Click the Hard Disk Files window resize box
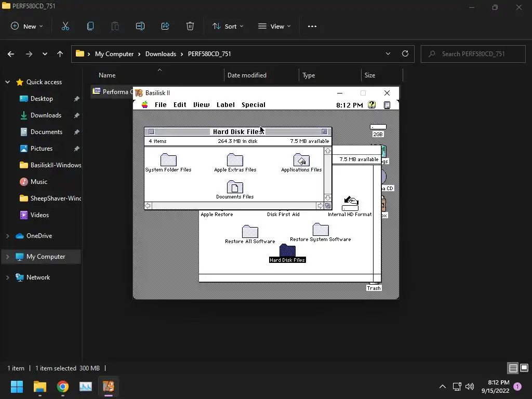 coord(328,206)
